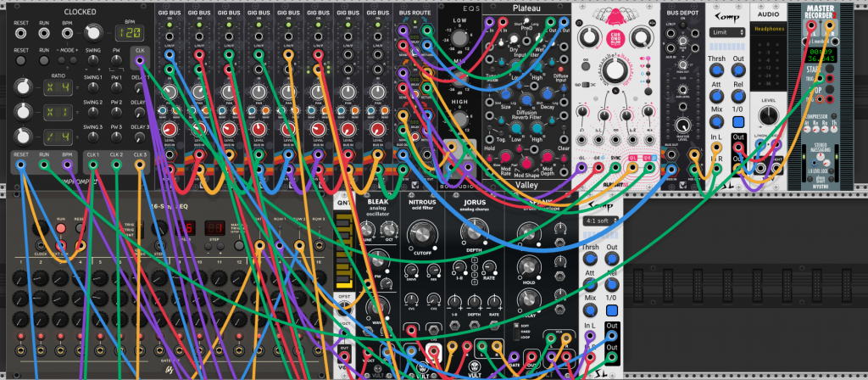Toggle ON light of first GIG BUS module
This screenshot has width=868, height=380.
pyautogui.click(x=170, y=25)
